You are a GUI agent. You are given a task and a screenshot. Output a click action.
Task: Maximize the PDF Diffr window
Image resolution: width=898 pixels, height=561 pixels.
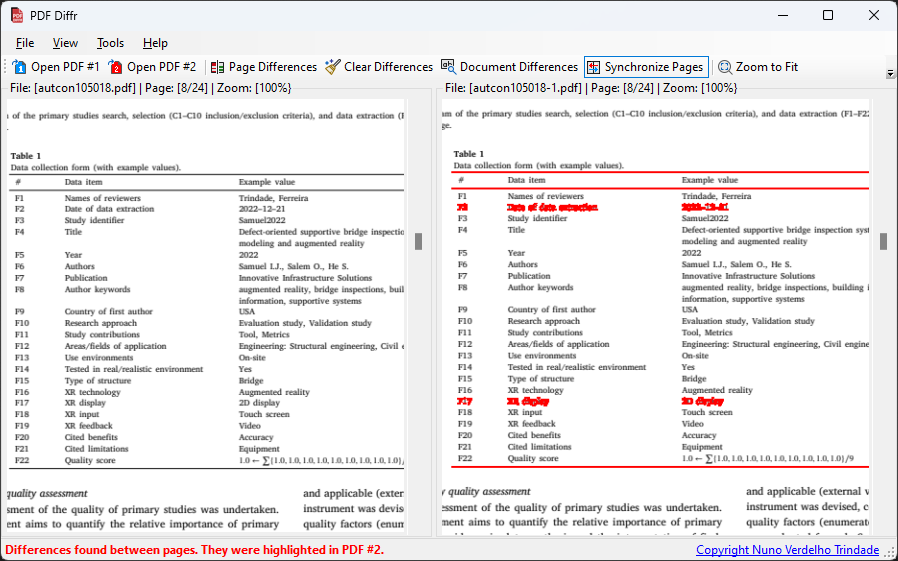(828, 15)
